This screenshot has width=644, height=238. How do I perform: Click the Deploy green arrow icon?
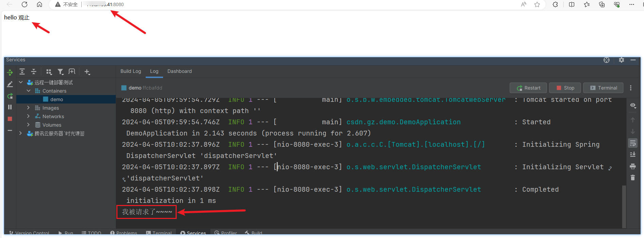pyautogui.click(x=10, y=72)
